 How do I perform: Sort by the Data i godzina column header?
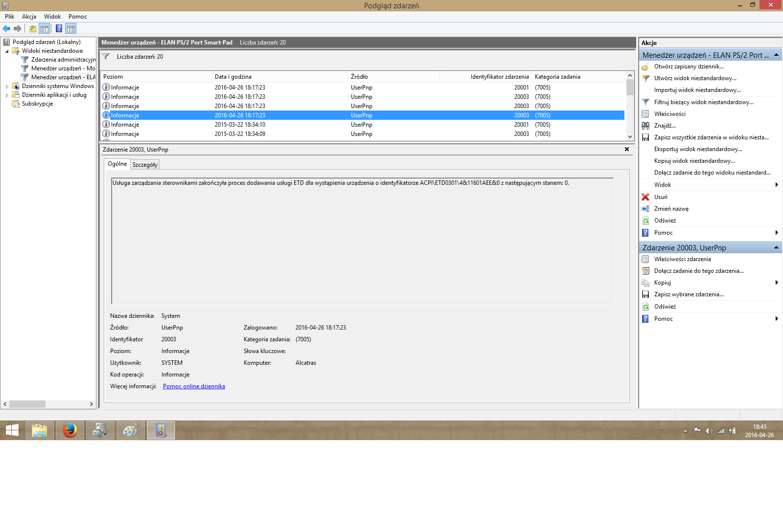[x=279, y=77]
